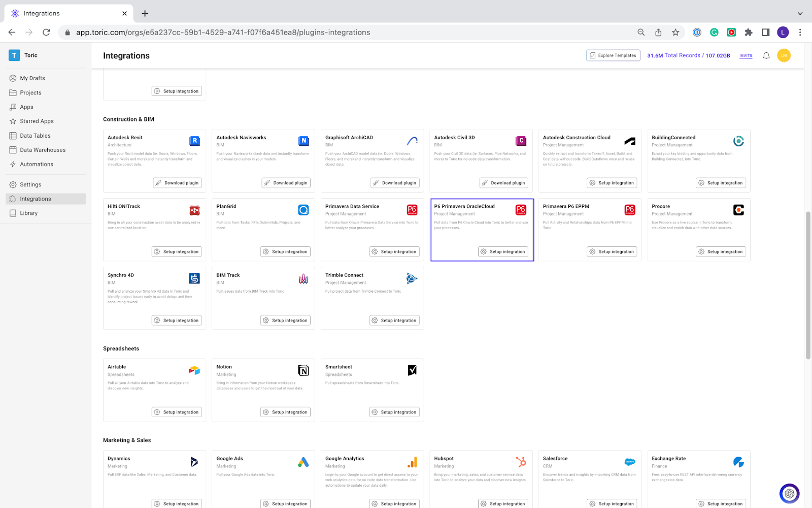
Task: Click the Dynamics logo icon
Action: tap(194, 462)
